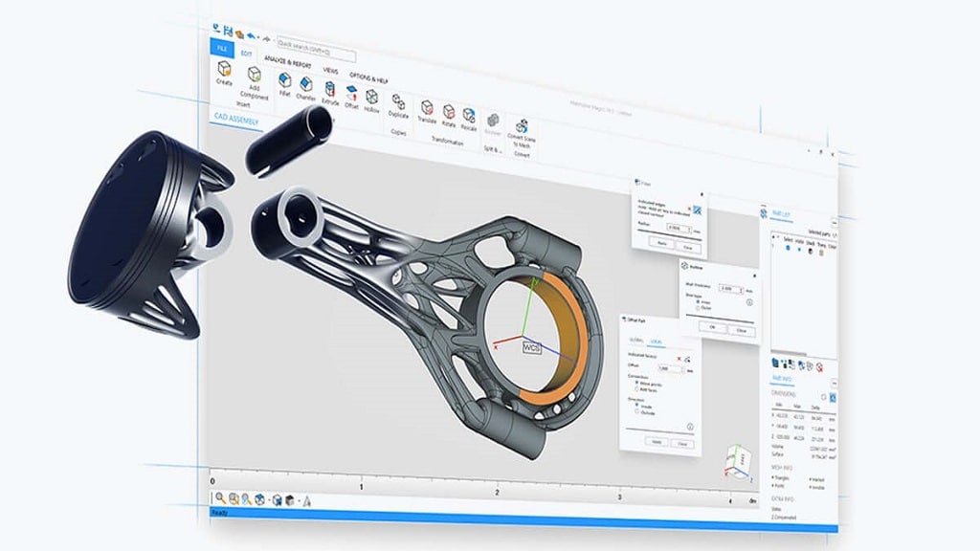Open the ANALYZE & REPORT ribbon tab
Image resolution: width=980 pixels, height=551 pixels.
click(287, 60)
